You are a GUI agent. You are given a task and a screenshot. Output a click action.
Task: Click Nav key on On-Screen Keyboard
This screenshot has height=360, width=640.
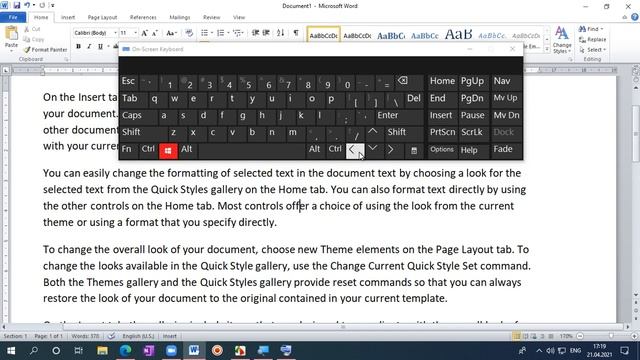(506, 81)
